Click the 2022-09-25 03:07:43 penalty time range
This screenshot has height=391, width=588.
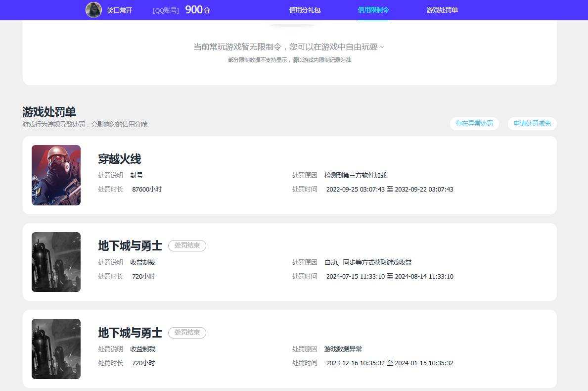click(390, 190)
